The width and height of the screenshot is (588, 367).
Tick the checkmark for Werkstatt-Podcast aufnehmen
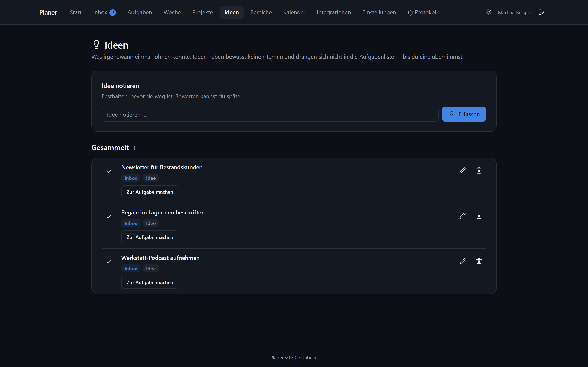coord(109,262)
